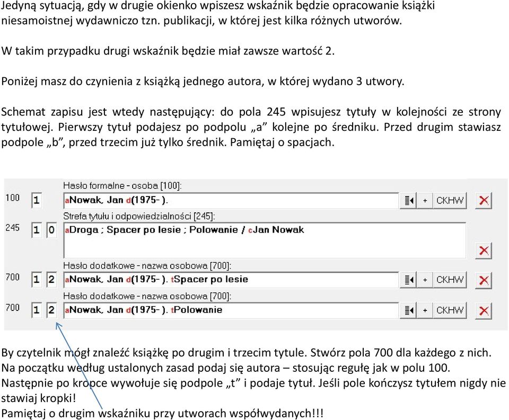This screenshot has height=420, width=509.
Task: Click into field 245 title text area
Action: [x=265, y=240]
